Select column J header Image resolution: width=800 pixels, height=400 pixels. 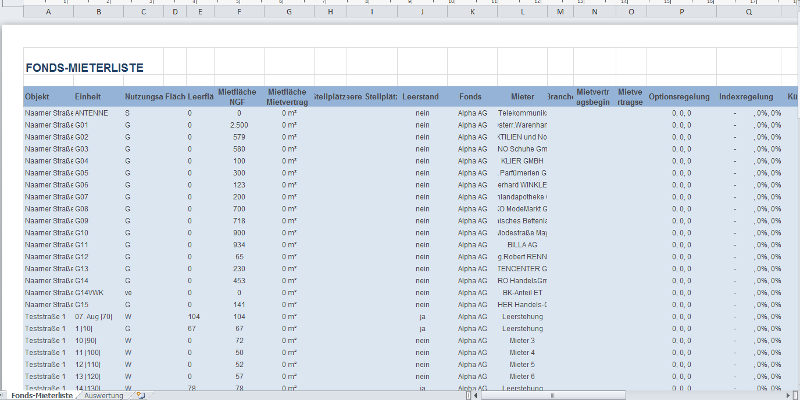coord(422,12)
